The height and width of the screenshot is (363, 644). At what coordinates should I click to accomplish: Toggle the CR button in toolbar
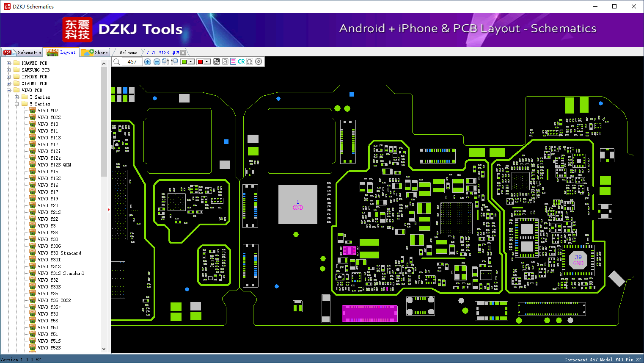click(x=241, y=61)
